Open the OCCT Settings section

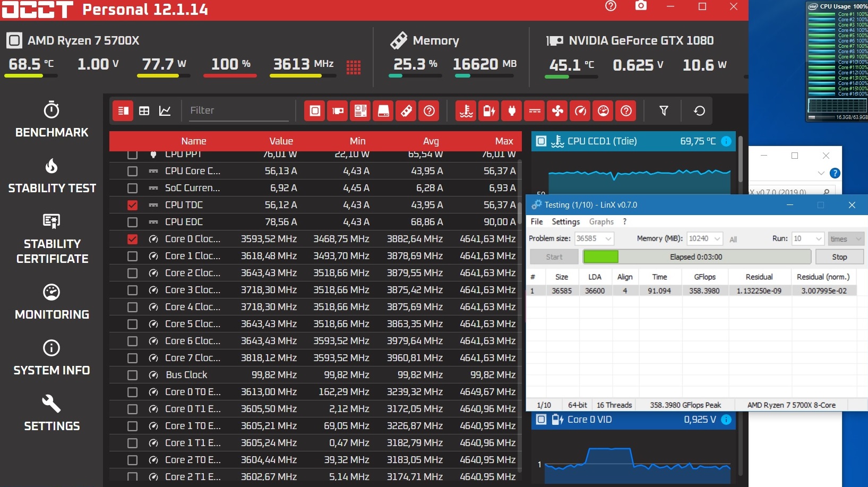(x=52, y=414)
